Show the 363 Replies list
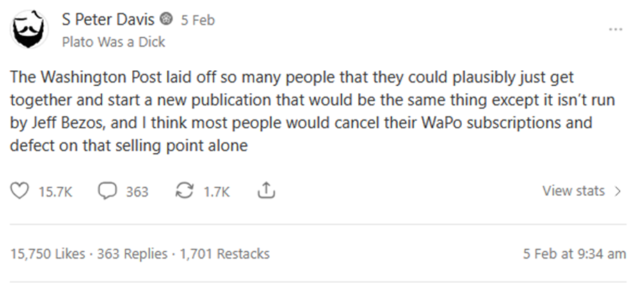Screen dimensions: 644x289 click(132, 254)
